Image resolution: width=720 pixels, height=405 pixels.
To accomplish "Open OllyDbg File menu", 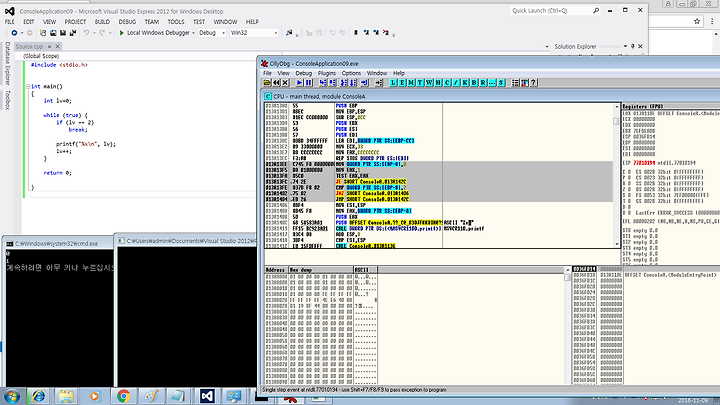I will point(267,73).
